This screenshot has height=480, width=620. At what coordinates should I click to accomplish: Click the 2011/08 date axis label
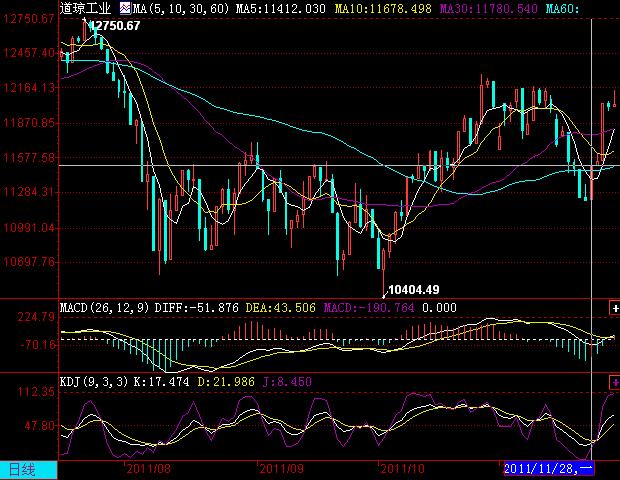149,469
